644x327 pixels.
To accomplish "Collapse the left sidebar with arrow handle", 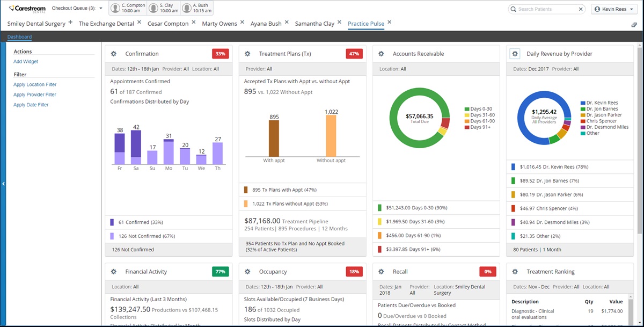I will (3, 184).
